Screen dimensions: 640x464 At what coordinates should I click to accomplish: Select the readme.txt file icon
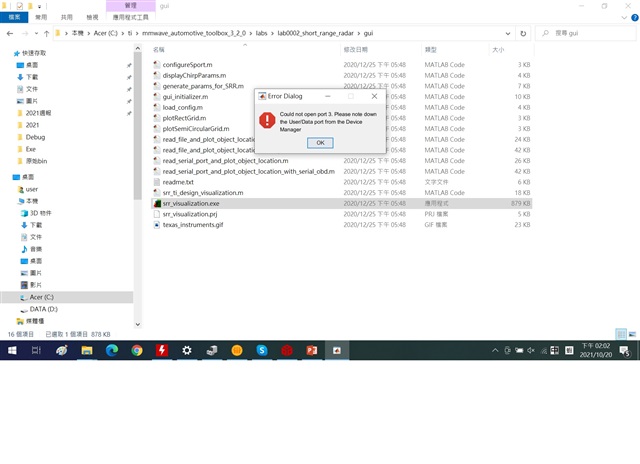pos(157,182)
